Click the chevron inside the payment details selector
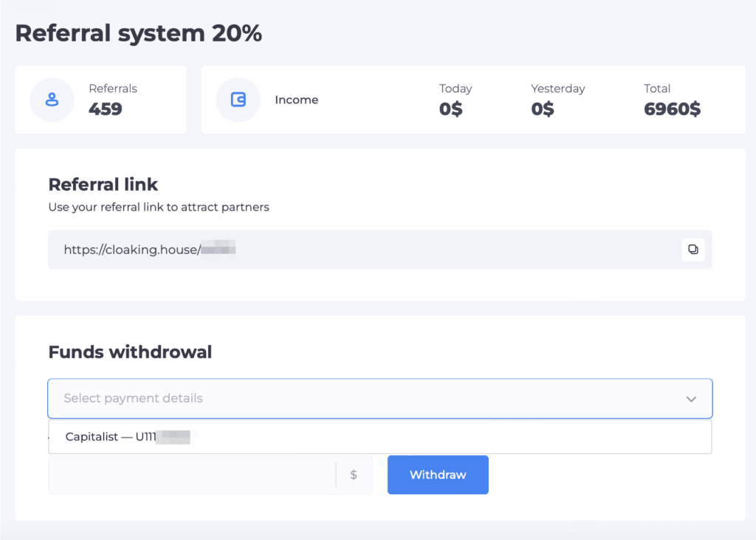 [x=692, y=399]
